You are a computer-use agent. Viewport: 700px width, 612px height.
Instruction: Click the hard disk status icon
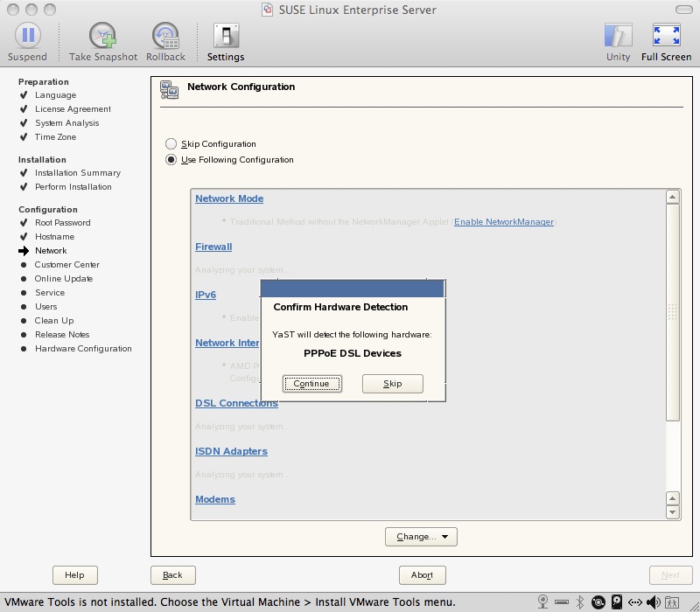(617, 602)
